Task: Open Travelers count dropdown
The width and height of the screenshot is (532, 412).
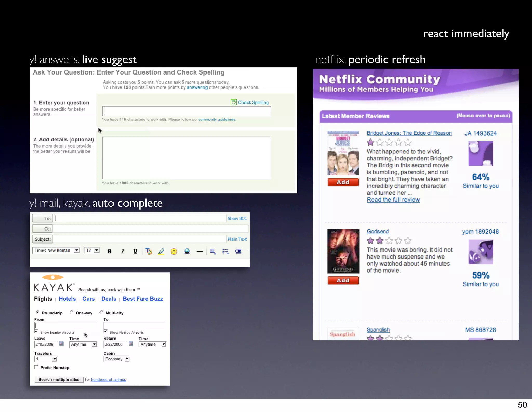Action: 45,359
